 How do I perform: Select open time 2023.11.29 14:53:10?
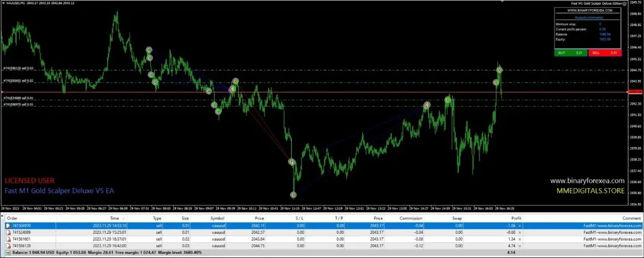[x=109, y=225]
